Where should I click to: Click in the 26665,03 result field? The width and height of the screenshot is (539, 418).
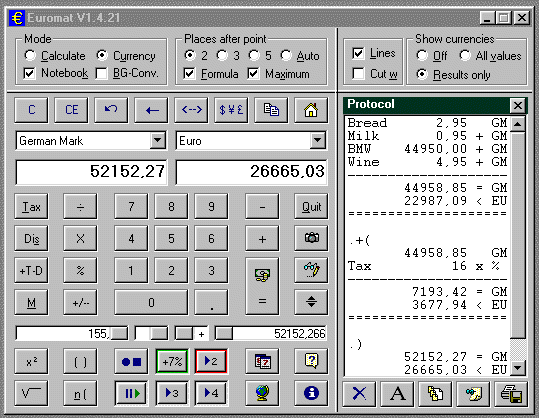(x=251, y=172)
